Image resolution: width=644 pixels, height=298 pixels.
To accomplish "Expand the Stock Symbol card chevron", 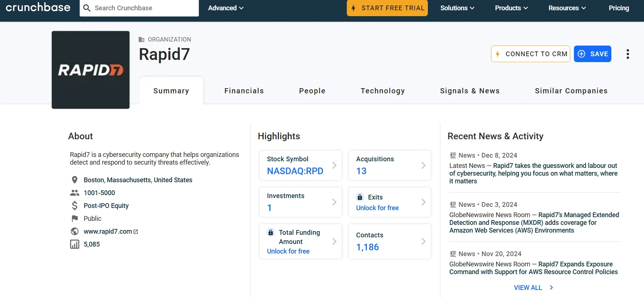I will pyautogui.click(x=334, y=165).
